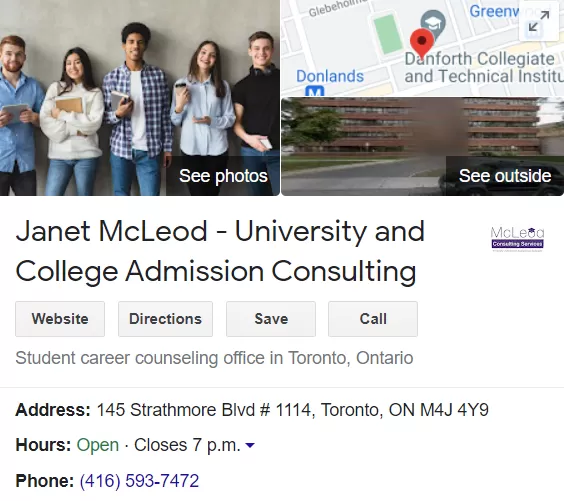Expand the map with the arrows icon
This screenshot has height=501, width=564.
(539, 21)
